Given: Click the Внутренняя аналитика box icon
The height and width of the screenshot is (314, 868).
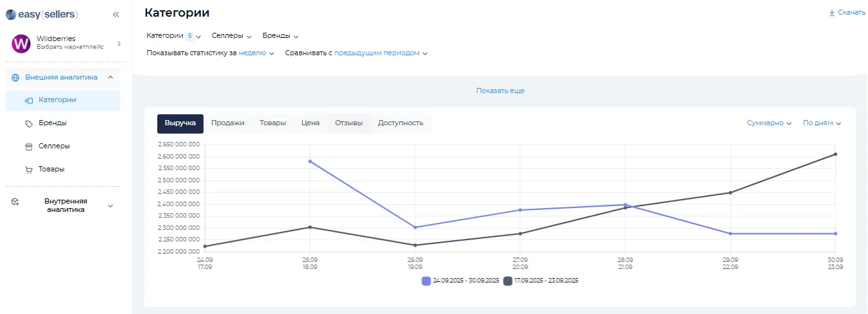Looking at the screenshot, I should (16, 202).
